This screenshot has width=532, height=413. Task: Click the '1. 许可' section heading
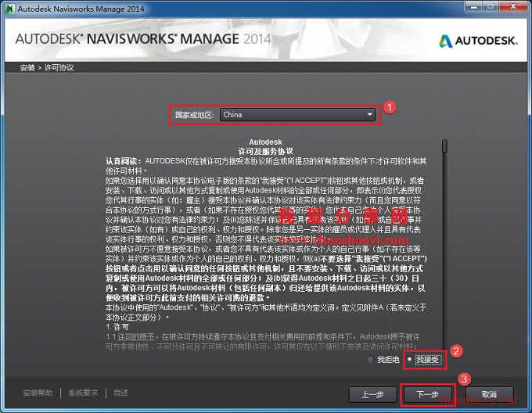(117, 327)
